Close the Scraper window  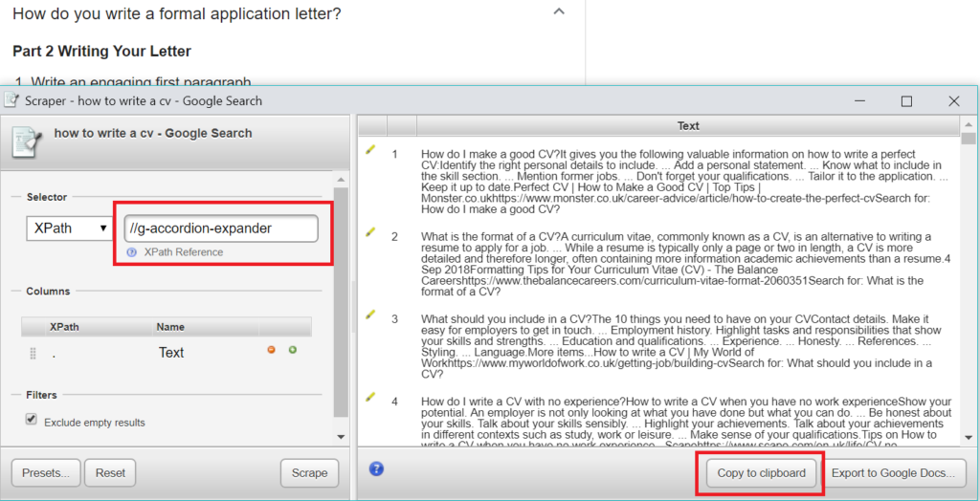(954, 101)
